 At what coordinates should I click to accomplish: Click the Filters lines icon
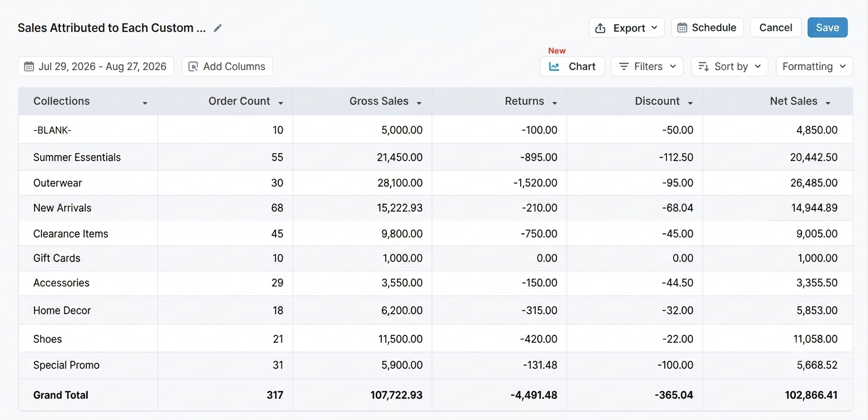(x=624, y=66)
